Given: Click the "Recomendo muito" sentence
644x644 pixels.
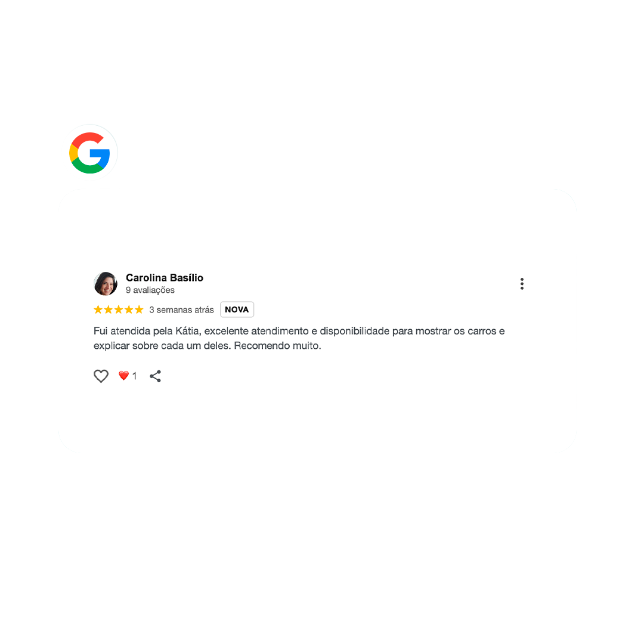Looking at the screenshot, I should (x=277, y=346).
